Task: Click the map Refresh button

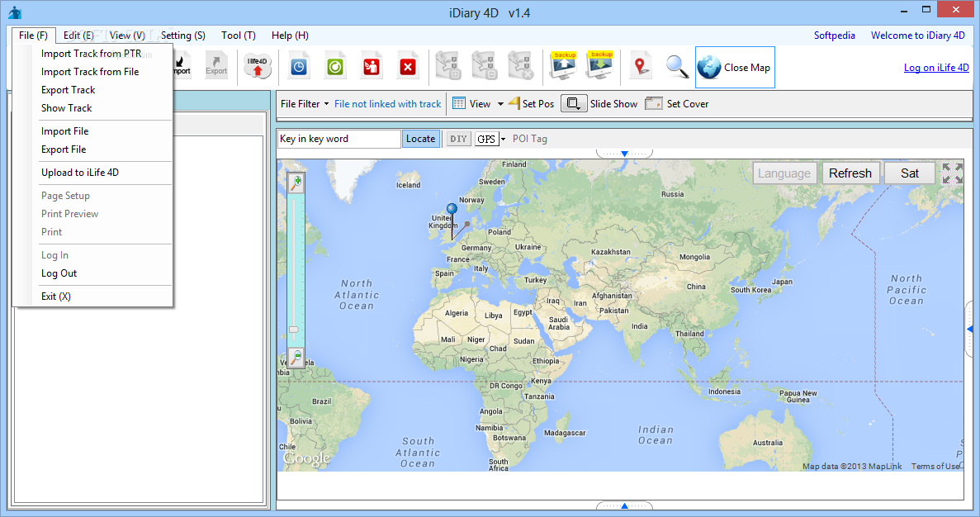Action: pyautogui.click(x=850, y=173)
